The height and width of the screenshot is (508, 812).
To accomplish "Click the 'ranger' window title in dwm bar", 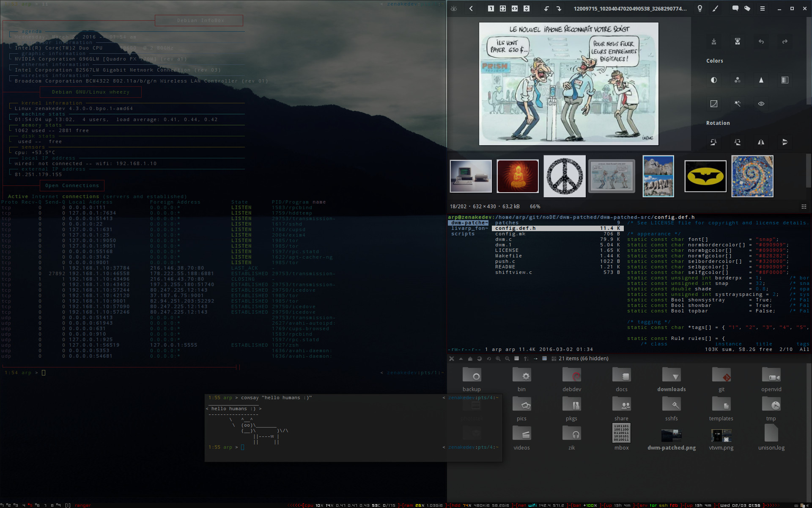I will pyautogui.click(x=83, y=505).
